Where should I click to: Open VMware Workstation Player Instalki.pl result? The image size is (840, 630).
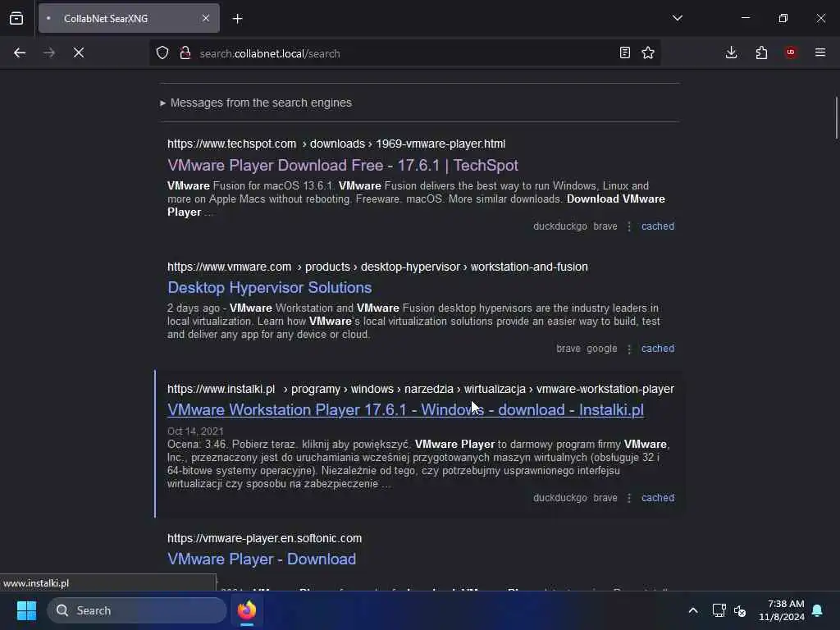pos(405,410)
